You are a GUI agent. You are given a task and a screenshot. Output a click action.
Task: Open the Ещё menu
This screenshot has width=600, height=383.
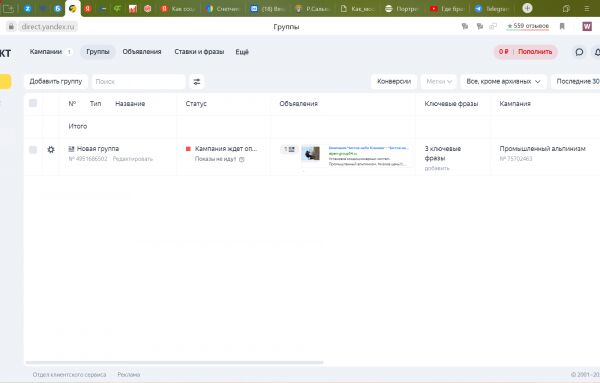[242, 52]
